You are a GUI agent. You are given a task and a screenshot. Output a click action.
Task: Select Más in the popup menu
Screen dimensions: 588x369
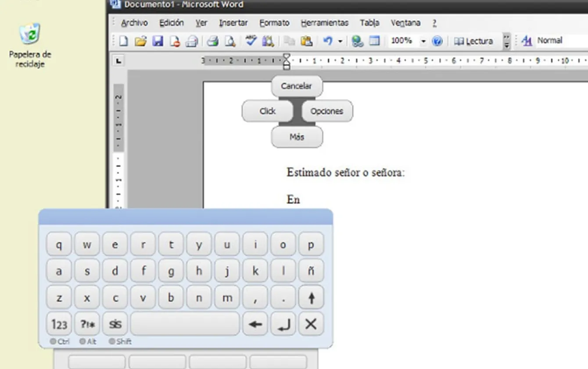(x=297, y=137)
